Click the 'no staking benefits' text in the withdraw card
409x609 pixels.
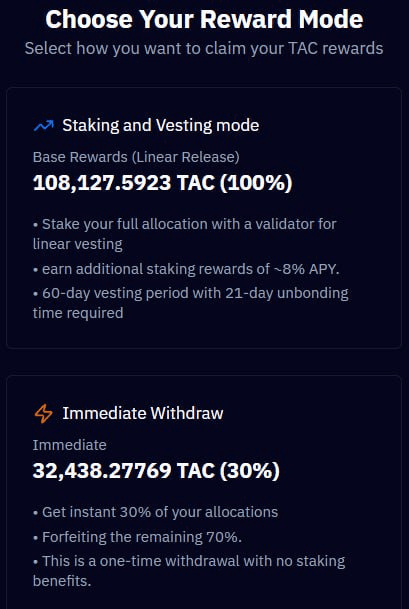[x=189, y=571]
